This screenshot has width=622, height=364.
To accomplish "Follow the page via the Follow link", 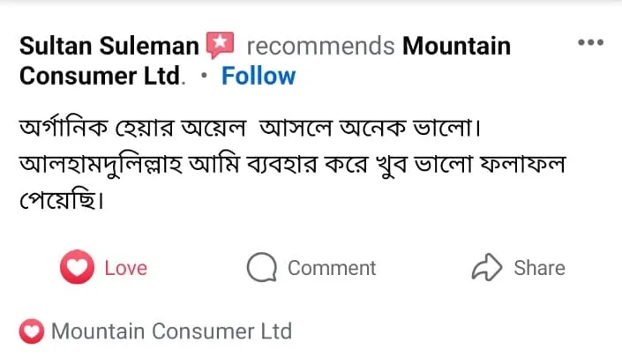I will 259,76.
